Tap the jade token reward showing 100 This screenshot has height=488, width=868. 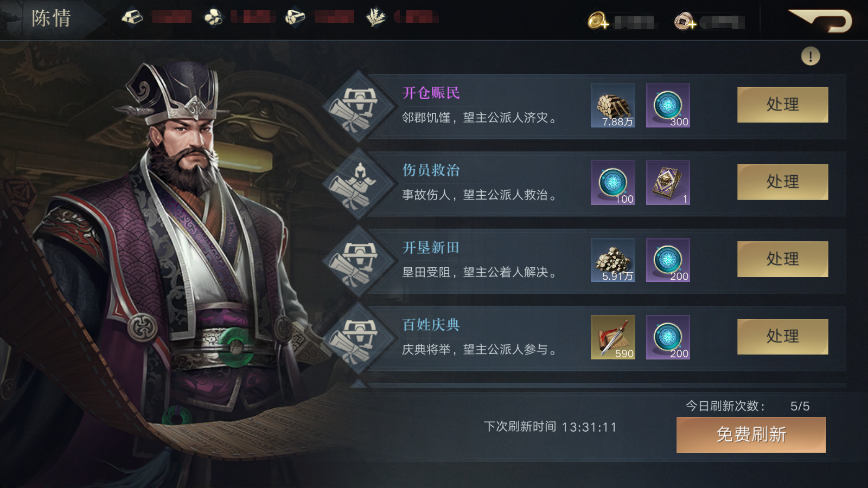(x=613, y=183)
